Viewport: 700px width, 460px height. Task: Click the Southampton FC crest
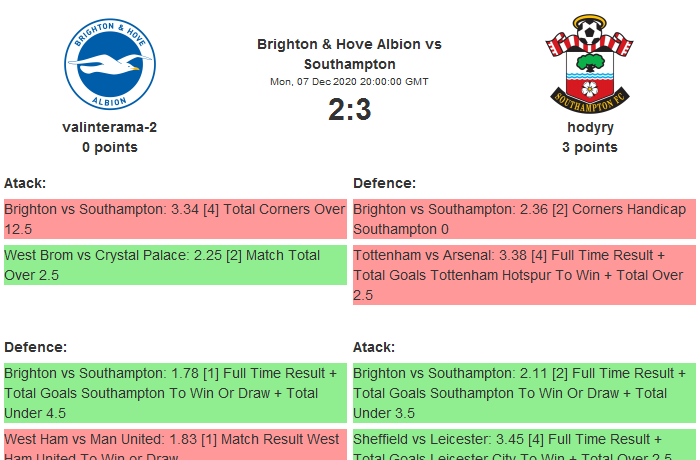[589, 64]
